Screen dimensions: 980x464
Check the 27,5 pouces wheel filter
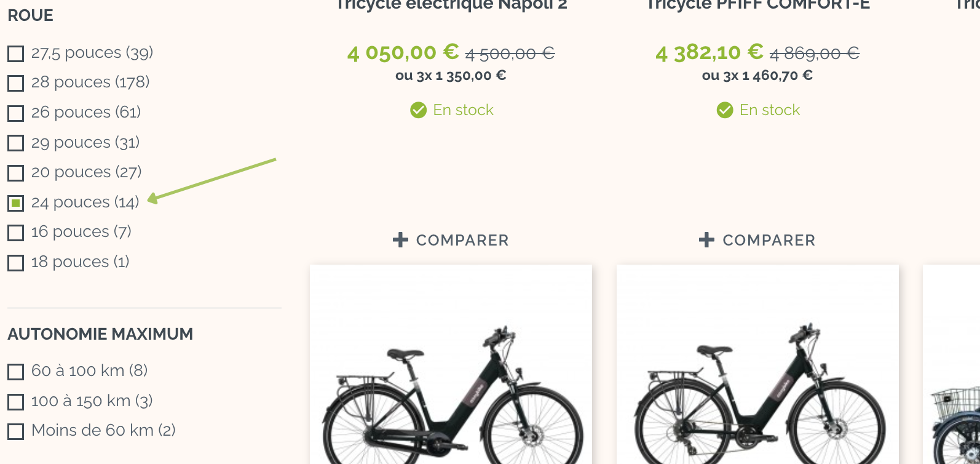point(16,54)
